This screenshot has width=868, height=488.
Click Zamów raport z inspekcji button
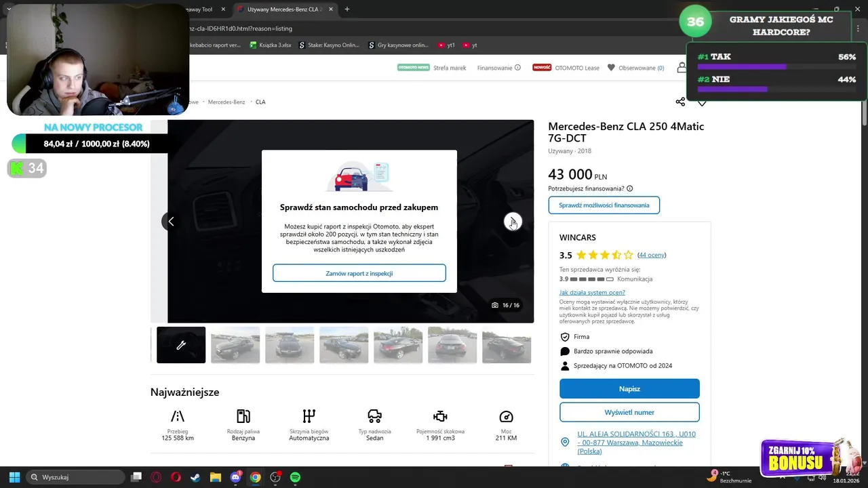click(359, 273)
